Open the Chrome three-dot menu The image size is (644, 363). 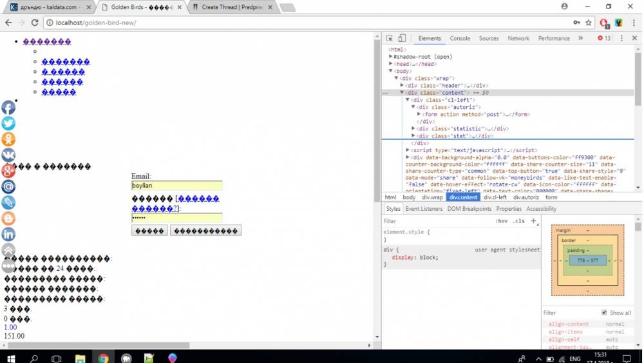634,23
